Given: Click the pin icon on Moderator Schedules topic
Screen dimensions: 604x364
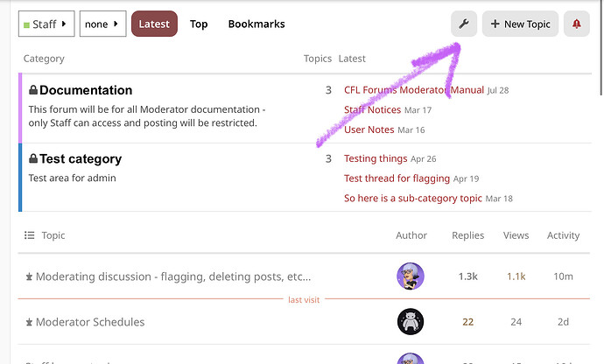Looking at the screenshot, I should tap(29, 322).
